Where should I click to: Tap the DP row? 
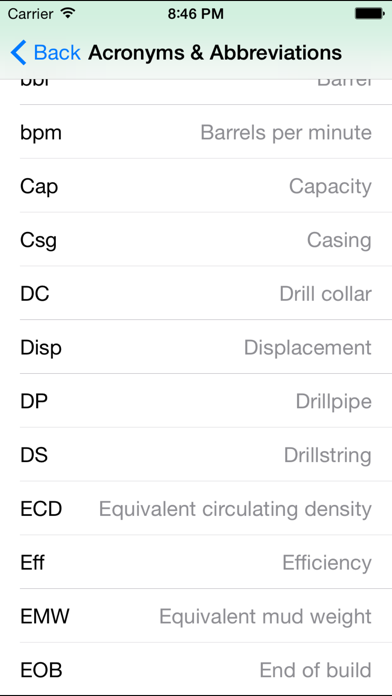[x=196, y=401]
